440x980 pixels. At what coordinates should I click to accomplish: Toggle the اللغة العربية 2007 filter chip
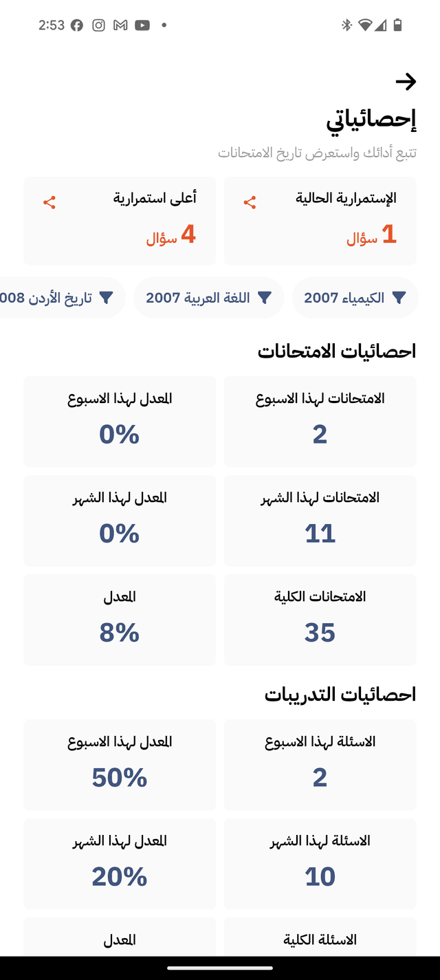click(210, 297)
